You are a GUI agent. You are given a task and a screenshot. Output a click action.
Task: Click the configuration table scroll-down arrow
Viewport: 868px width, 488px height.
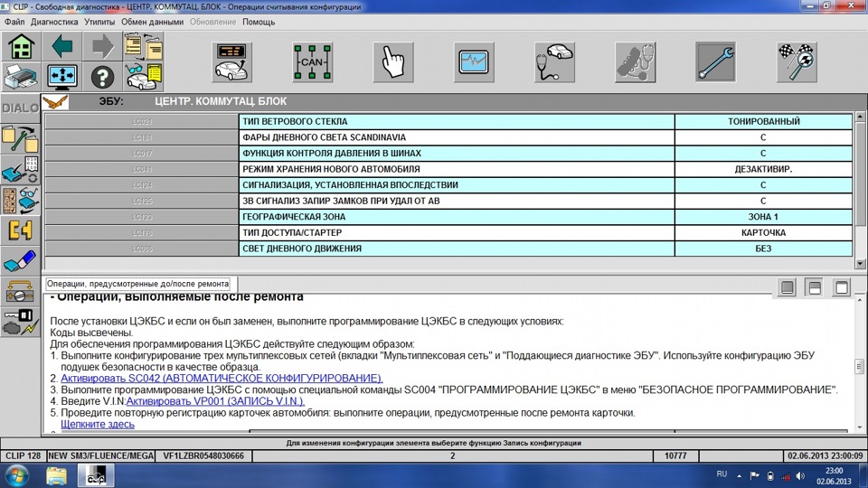pyautogui.click(x=860, y=264)
